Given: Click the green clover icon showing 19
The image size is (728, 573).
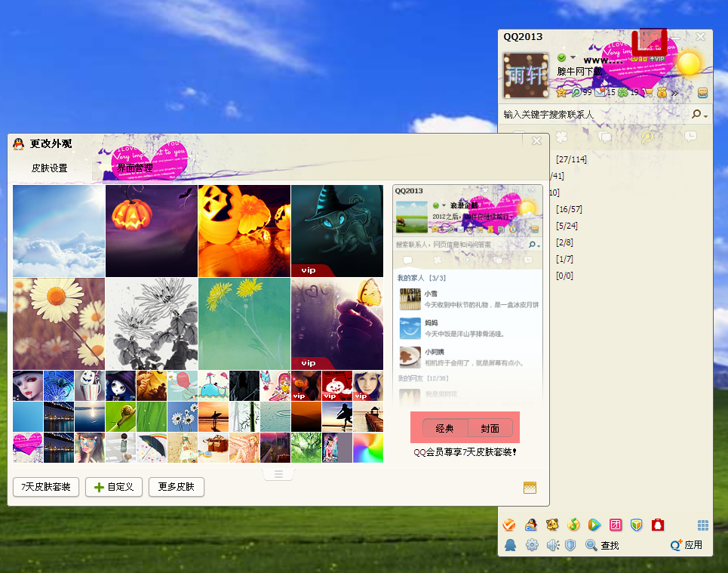Looking at the screenshot, I should point(623,92).
